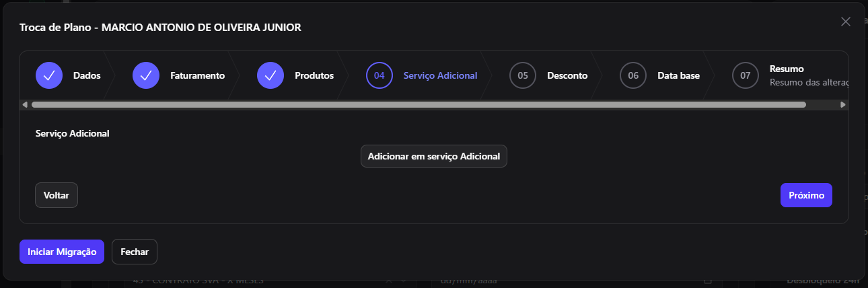
Task: Click the horizontal scrollbar thumb under steps
Action: [419, 104]
